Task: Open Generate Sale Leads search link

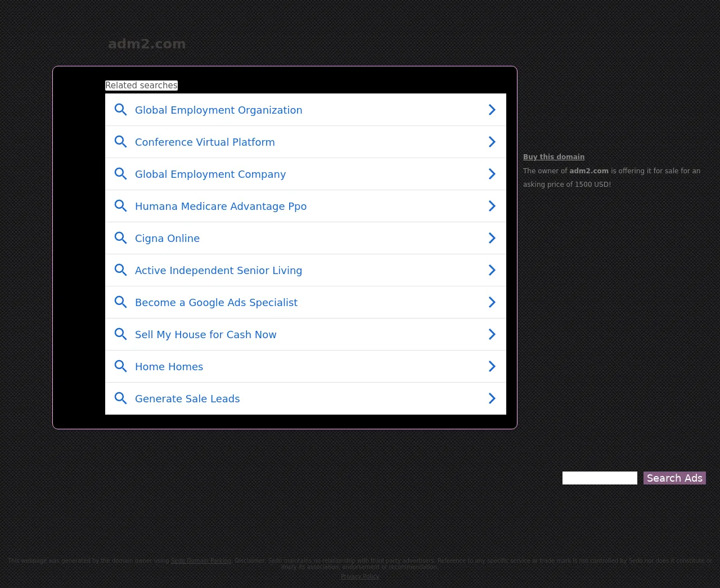Action: (305, 398)
